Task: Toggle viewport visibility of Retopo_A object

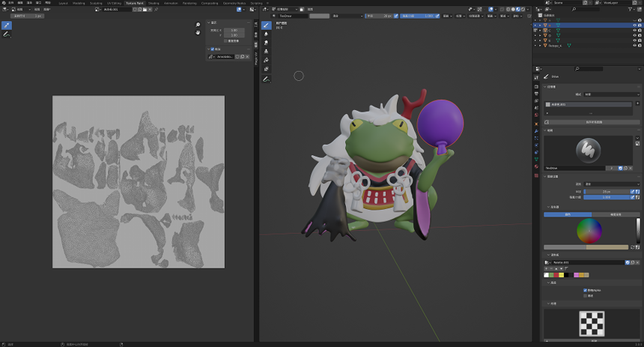Action: (634, 46)
